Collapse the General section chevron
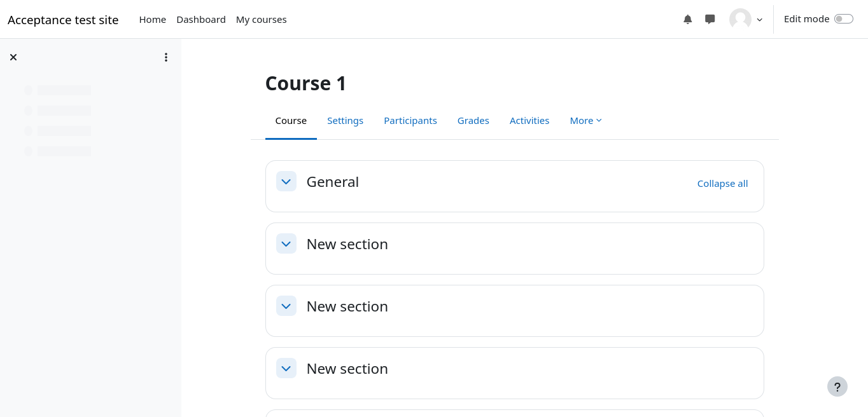The height and width of the screenshot is (417, 868). pos(286,181)
